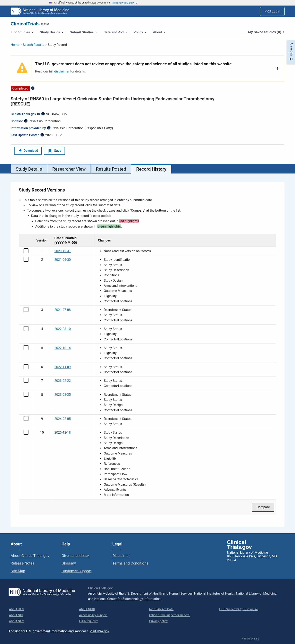Viewport: 295px width, 644px height.
Task: Switch to the Results Posted tab
Action: 111,169
